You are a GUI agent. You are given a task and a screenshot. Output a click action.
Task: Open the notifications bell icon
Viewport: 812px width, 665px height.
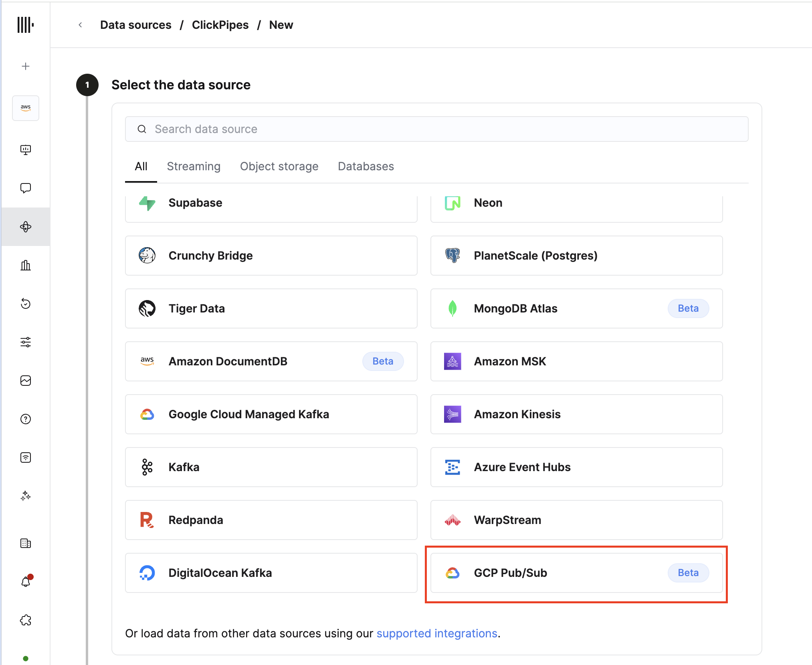[26, 582]
